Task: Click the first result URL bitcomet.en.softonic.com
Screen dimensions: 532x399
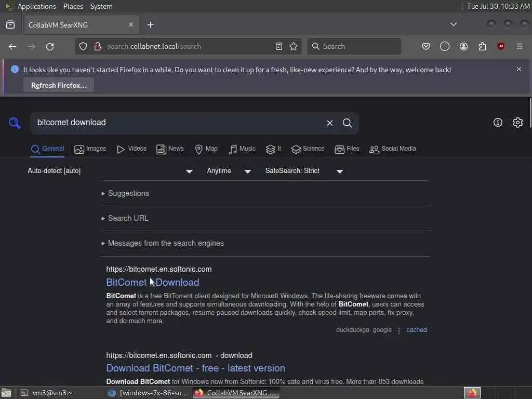Action: pyautogui.click(x=159, y=269)
